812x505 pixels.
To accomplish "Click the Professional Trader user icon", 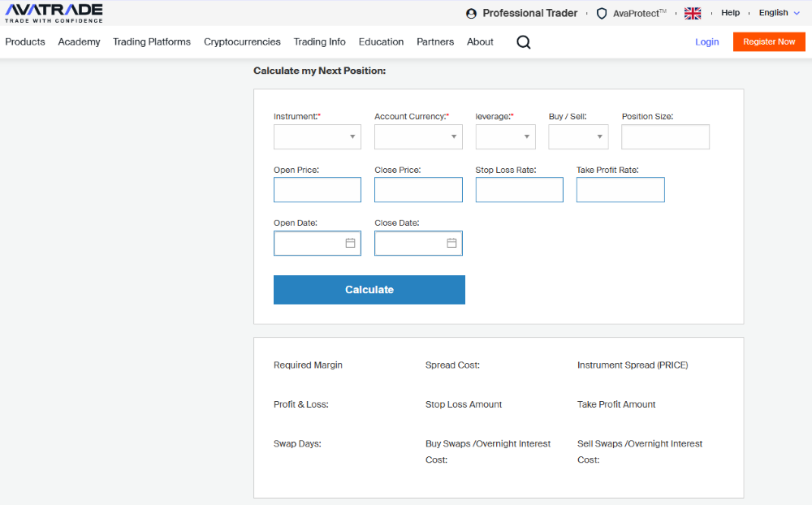I will (x=472, y=13).
